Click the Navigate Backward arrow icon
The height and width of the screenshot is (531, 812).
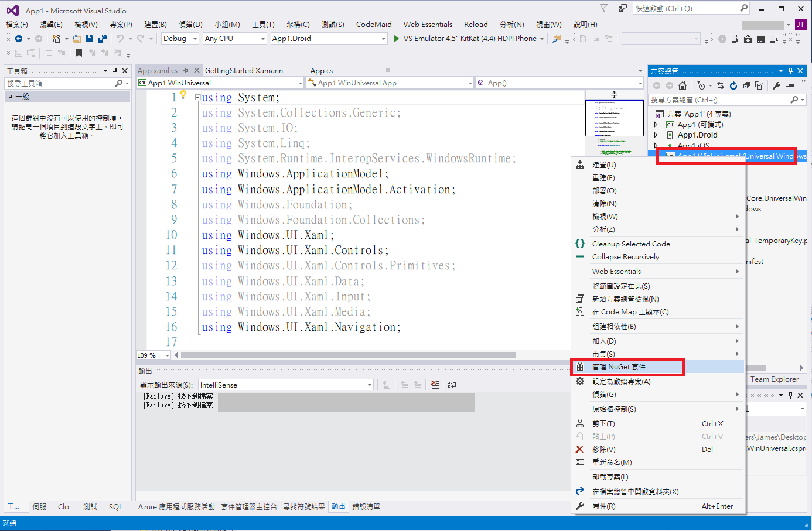19,39
